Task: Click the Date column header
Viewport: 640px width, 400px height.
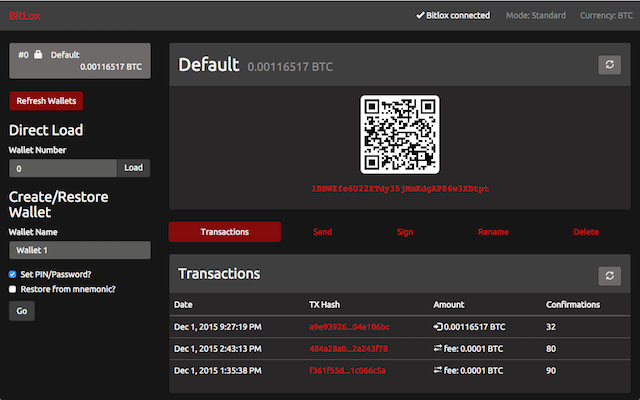Action: coord(183,304)
